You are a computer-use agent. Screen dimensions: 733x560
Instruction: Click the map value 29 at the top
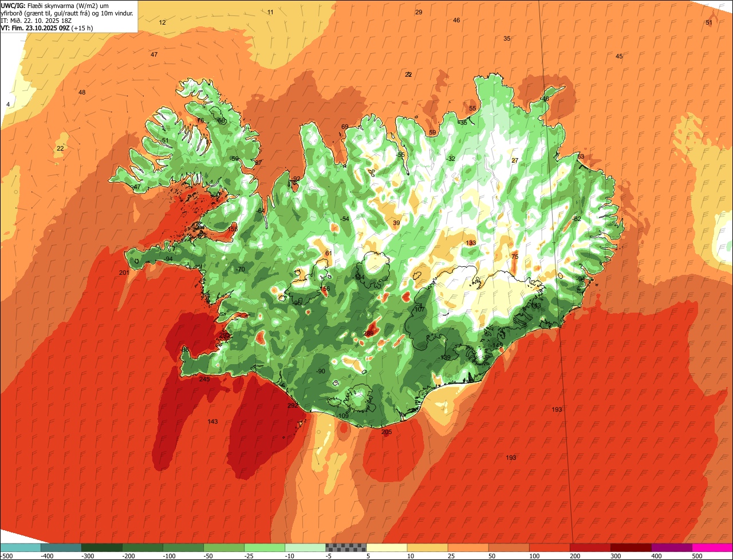pos(419,13)
